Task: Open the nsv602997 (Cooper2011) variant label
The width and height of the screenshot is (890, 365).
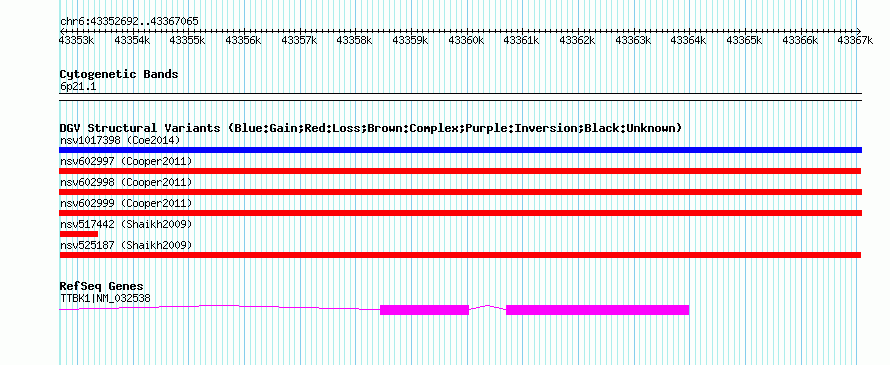Action: click(126, 161)
